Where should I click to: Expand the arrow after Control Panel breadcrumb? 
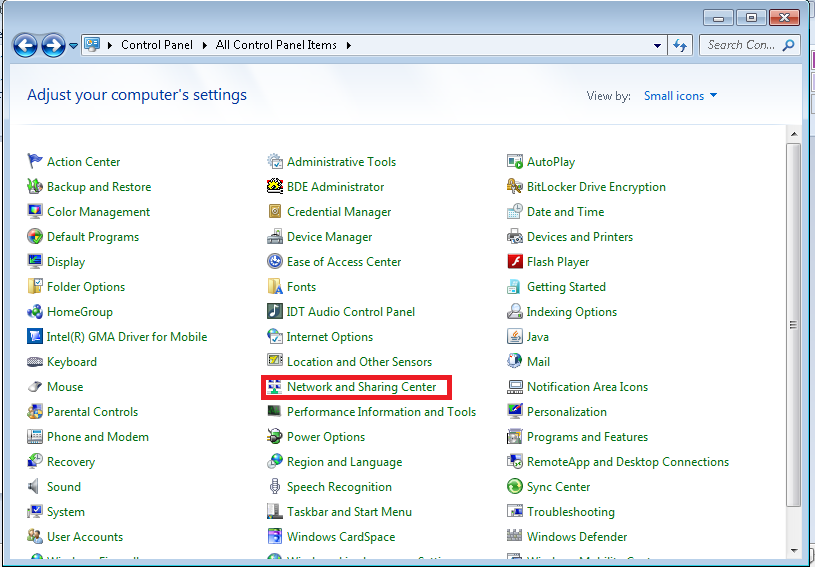click(x=204, y=45)
